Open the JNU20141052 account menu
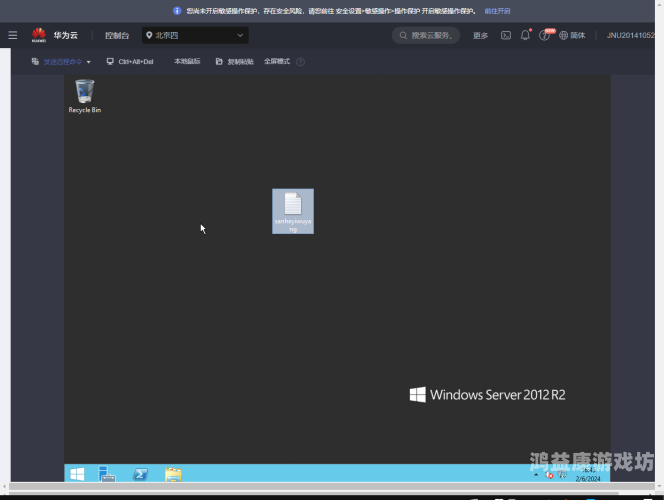 (x=631, y=36)
